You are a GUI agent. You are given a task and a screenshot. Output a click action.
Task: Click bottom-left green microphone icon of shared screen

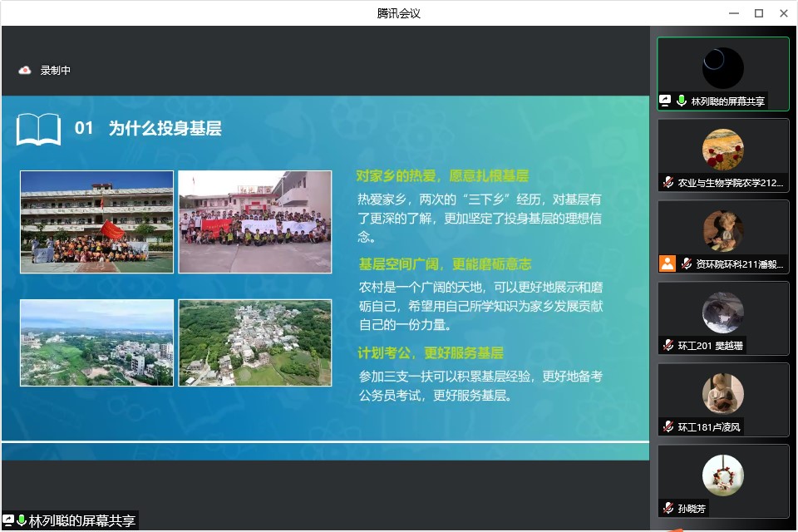[22, 521]
